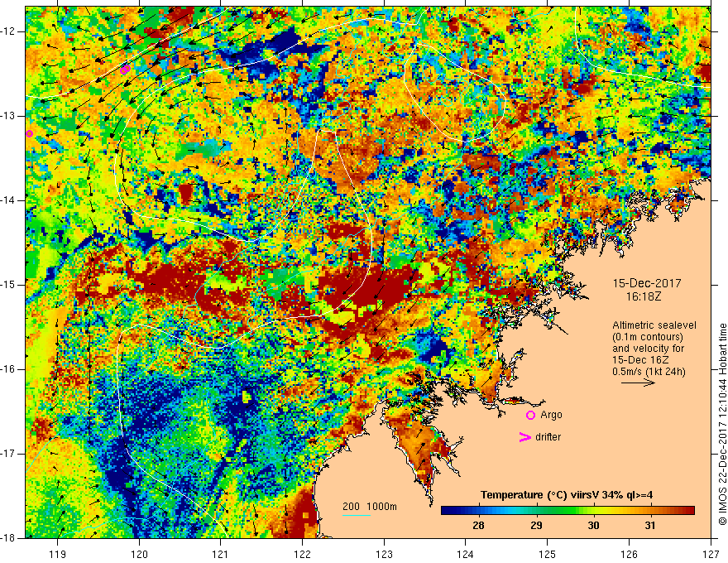Click the longitude label 124
Screen dimensions: 728x563
click(466, 554)
